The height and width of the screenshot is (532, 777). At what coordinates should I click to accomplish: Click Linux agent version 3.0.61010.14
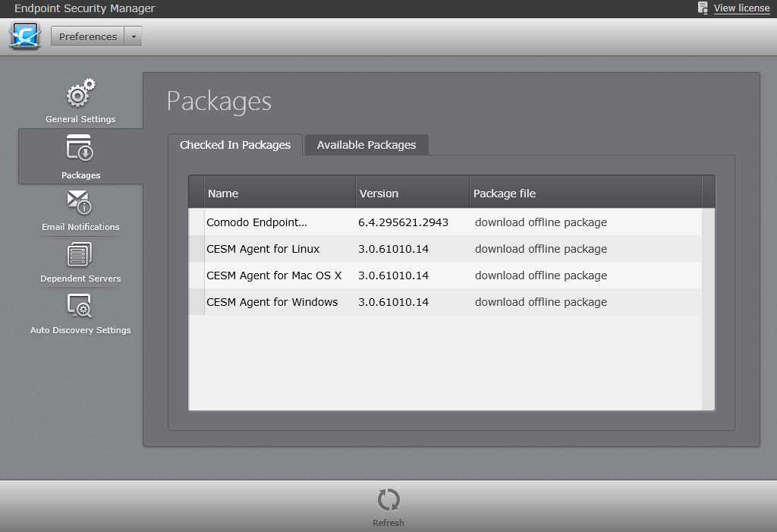pos(394,249)
